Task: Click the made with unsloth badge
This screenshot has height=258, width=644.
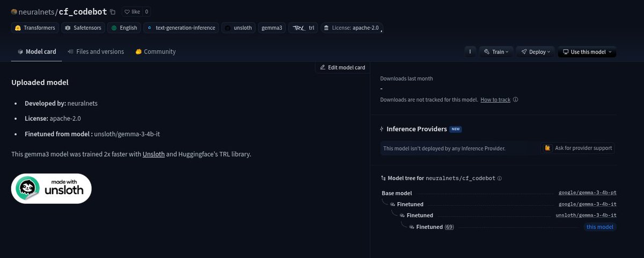Action: [52, 188]
